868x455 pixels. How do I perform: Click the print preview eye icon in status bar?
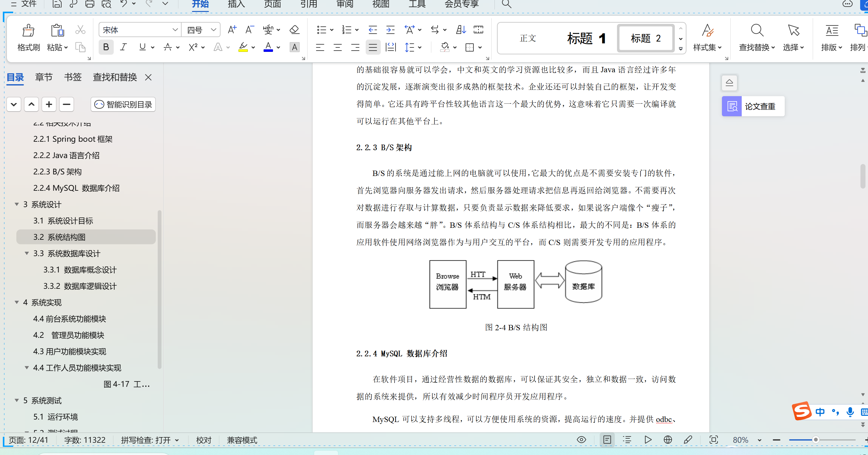[581, 440]
